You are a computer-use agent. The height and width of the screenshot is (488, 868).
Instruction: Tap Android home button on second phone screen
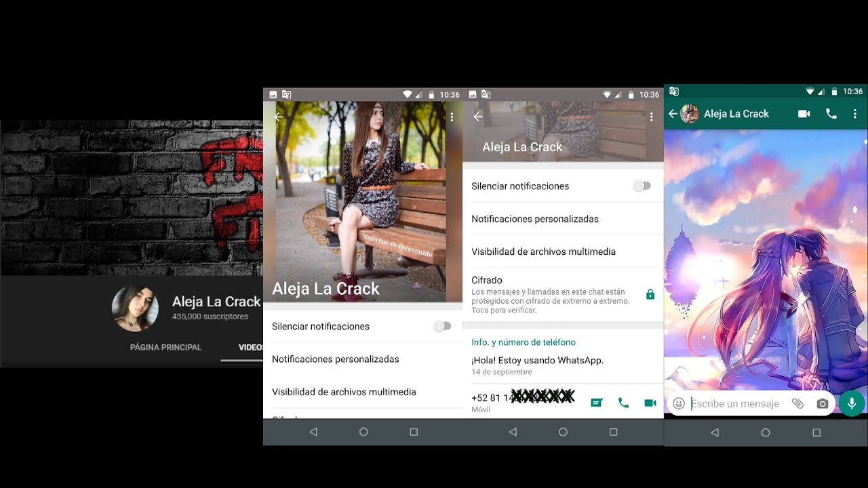pos(563,432)
